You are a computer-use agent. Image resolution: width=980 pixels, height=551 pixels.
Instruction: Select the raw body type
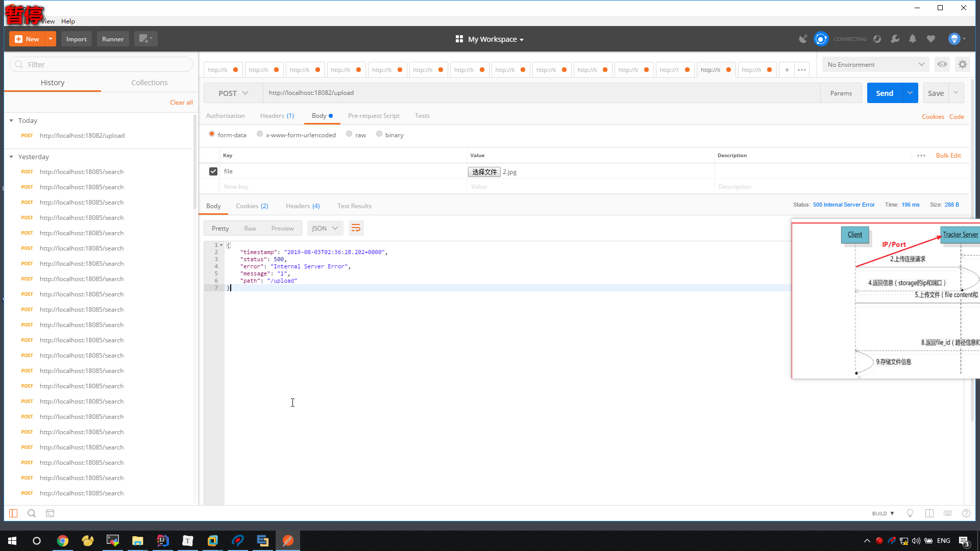coord(349,134)
